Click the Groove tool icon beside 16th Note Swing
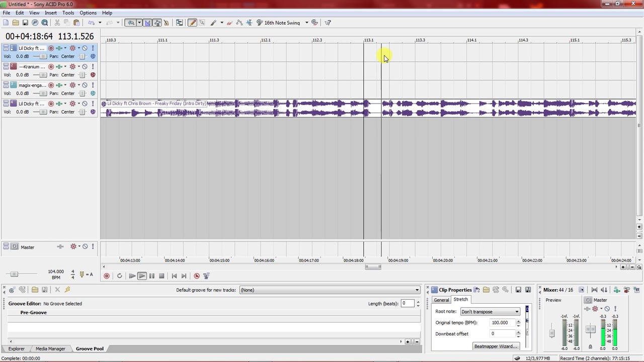 [259, 23]
